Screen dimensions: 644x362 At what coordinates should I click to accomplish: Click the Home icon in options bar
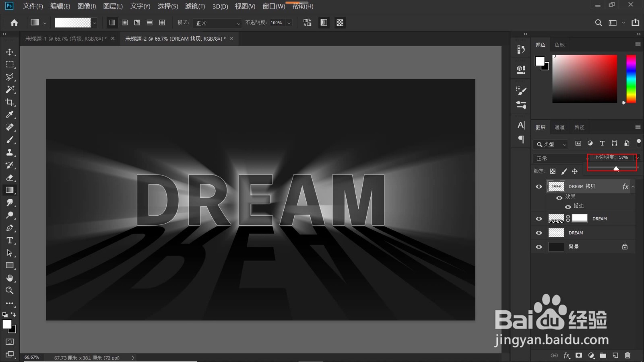pos(14,23)
